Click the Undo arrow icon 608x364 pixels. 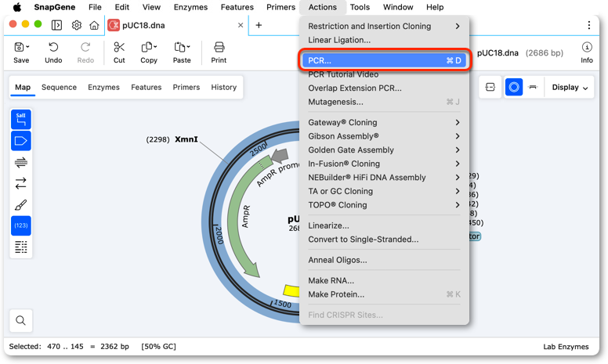tap(53, 47)
